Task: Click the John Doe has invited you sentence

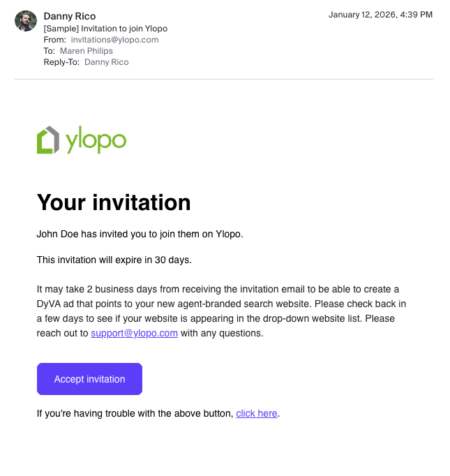Action: [x=140, y=235]
